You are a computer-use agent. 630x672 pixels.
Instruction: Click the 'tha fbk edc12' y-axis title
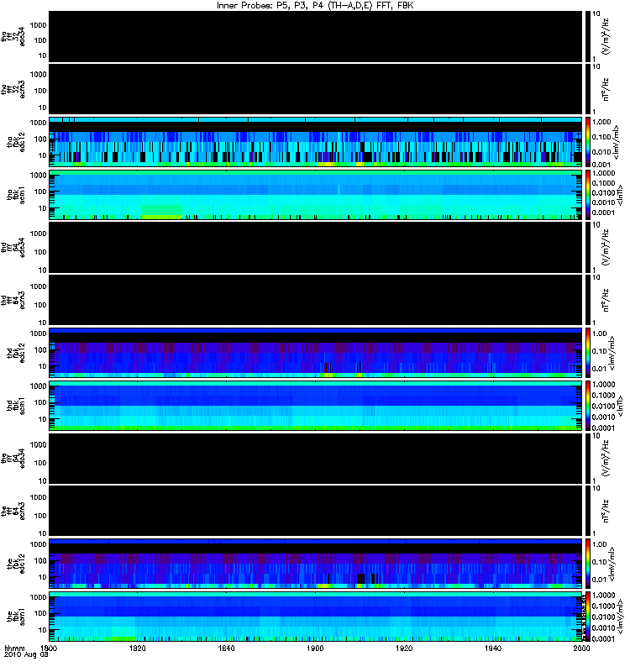[x=16, y=141]
